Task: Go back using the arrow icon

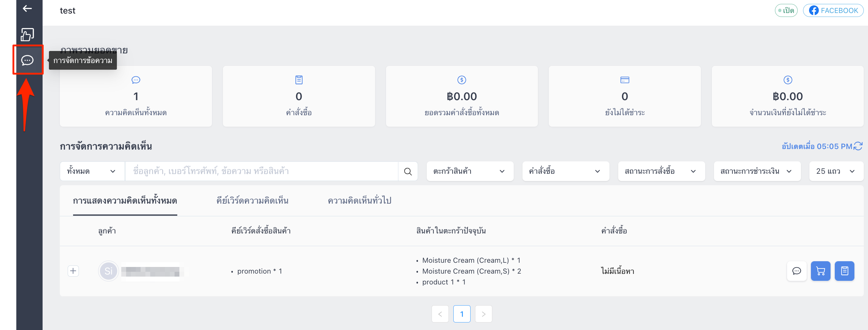Action: coord(27,8)
